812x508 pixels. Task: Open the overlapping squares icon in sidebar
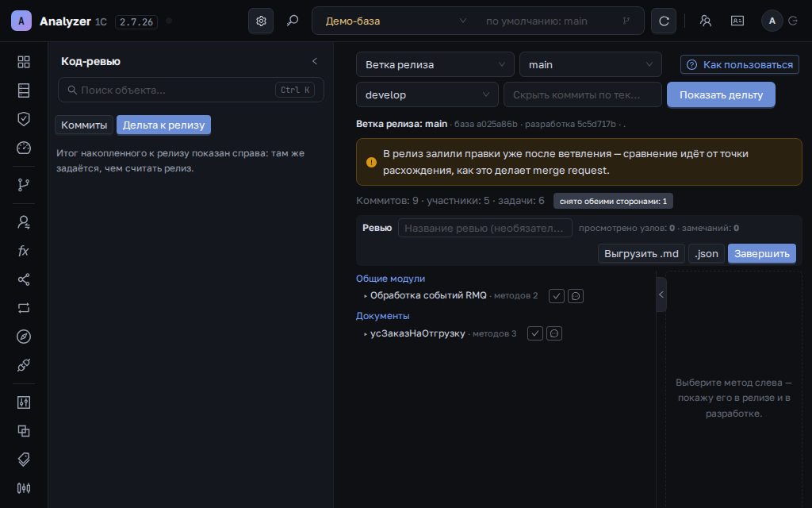pyautogui.click(x=24, y=431)
